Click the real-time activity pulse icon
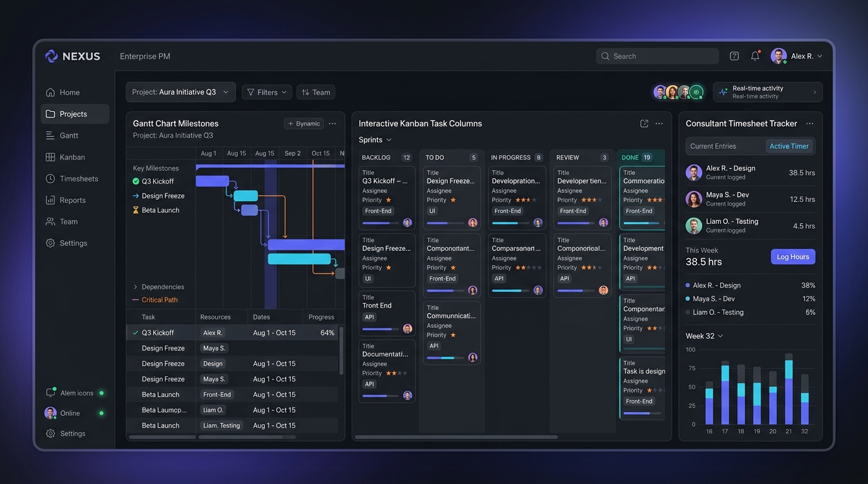 [723, 92]
